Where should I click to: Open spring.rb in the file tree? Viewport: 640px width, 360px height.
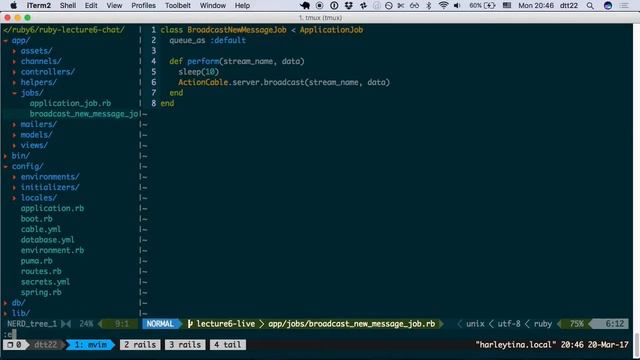(x=41, y=293)
